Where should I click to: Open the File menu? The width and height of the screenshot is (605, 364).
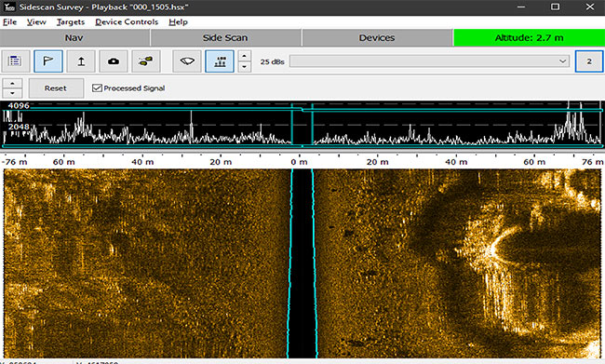point(9,22)
